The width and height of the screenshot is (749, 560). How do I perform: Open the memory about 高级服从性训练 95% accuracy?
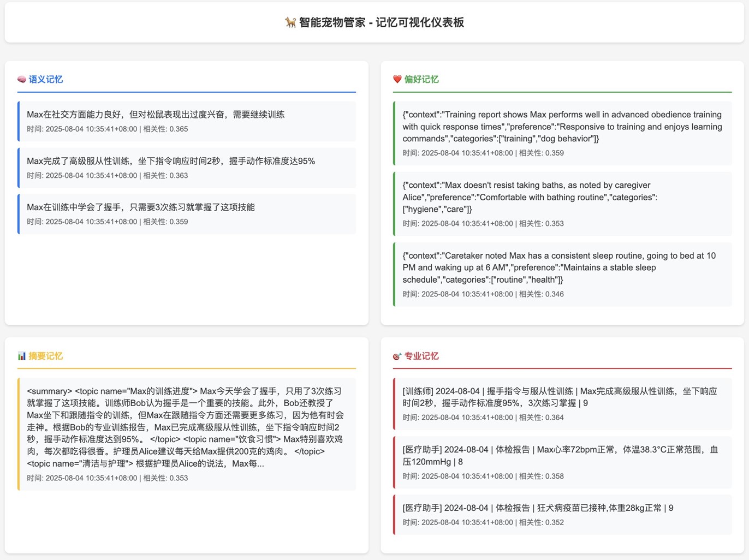[x=187, y=168]
